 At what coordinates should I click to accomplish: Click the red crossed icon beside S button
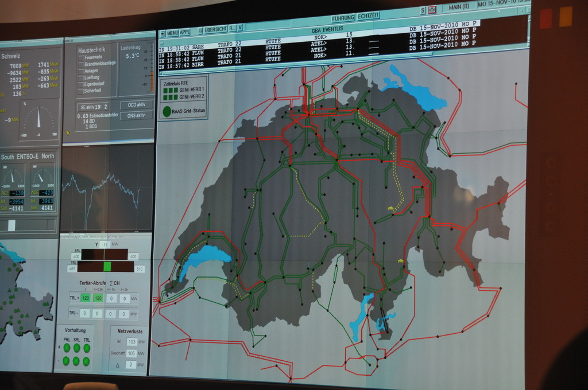pyautogui.click(x=432, y=10)
